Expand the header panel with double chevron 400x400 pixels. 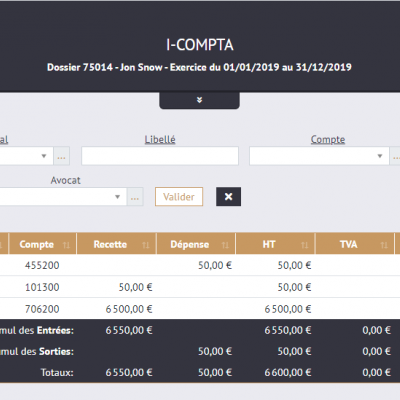pos(199,100)
